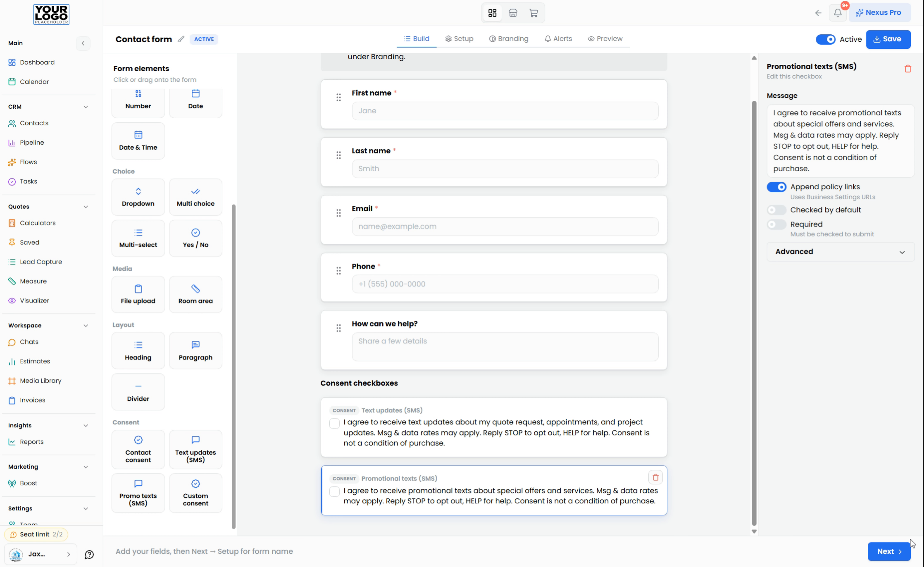Open the help chat icon at bottom left
The image size is (924, 567).
pos(89,555)
